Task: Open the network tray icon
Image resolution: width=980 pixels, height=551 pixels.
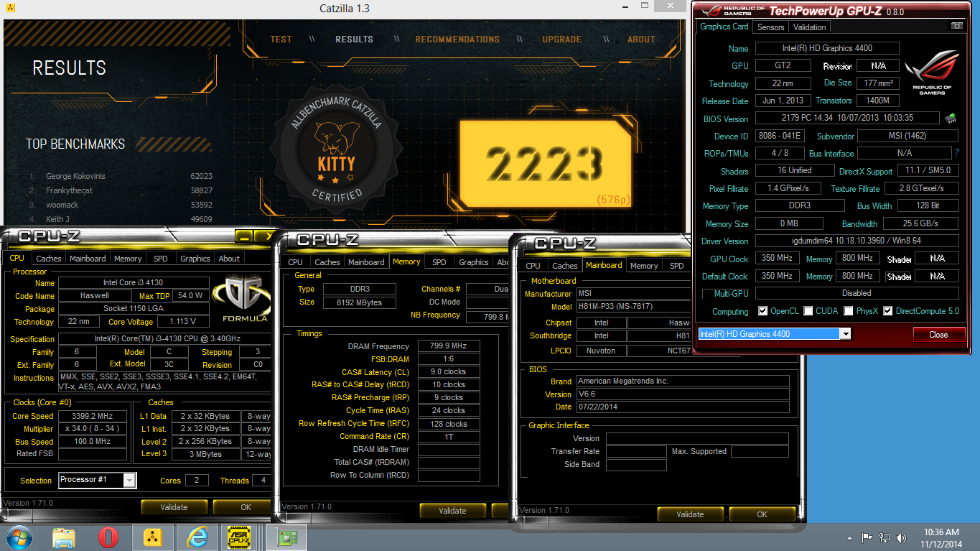Action: coord(885,537)
